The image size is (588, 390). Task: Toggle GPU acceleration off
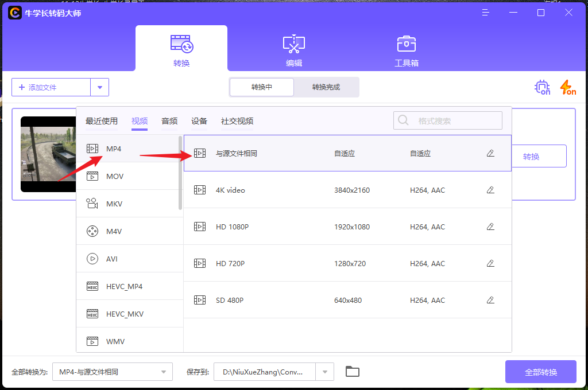coord(541,87)
